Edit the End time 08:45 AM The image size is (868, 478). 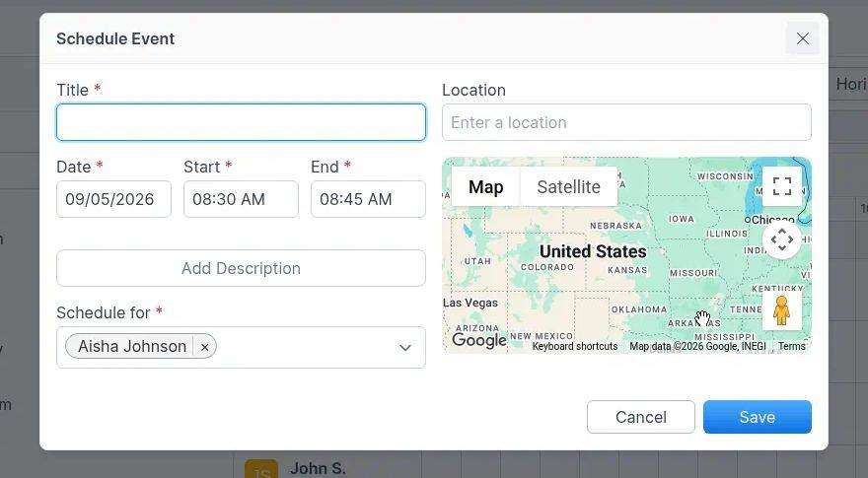coord(368,199)
